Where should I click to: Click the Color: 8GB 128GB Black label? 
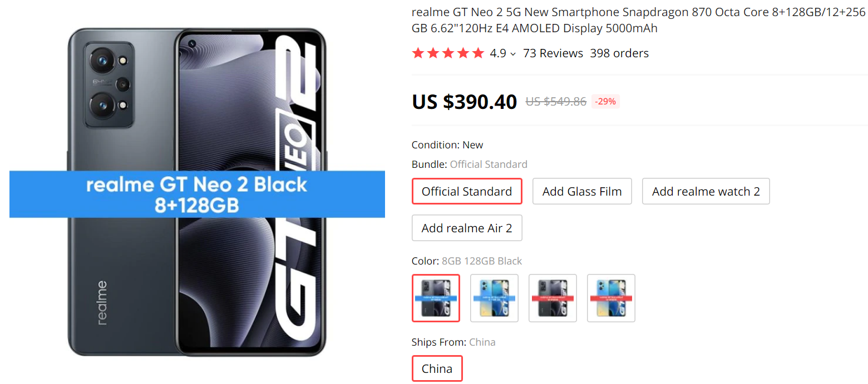[467, 261]
